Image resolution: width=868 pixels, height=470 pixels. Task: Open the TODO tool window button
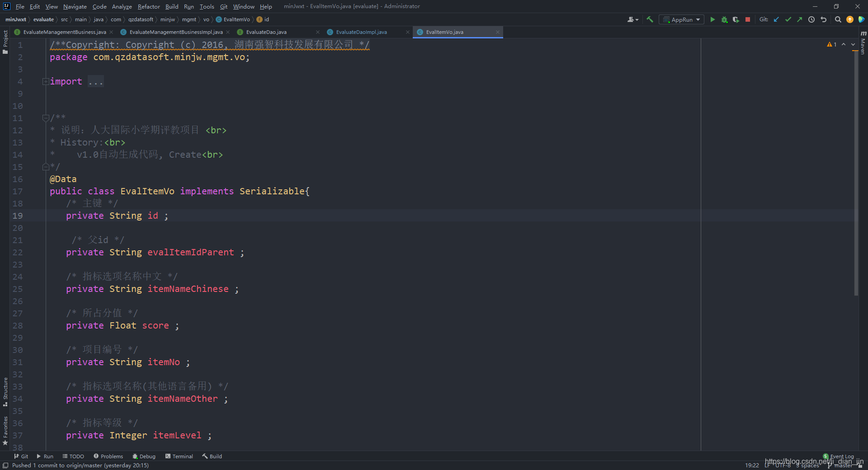73,456
